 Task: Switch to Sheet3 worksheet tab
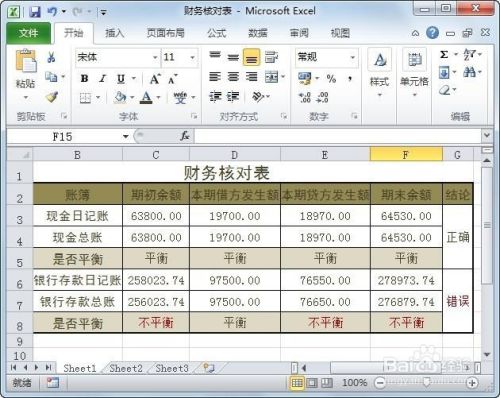pyautogui.click(x=172, y=368)
